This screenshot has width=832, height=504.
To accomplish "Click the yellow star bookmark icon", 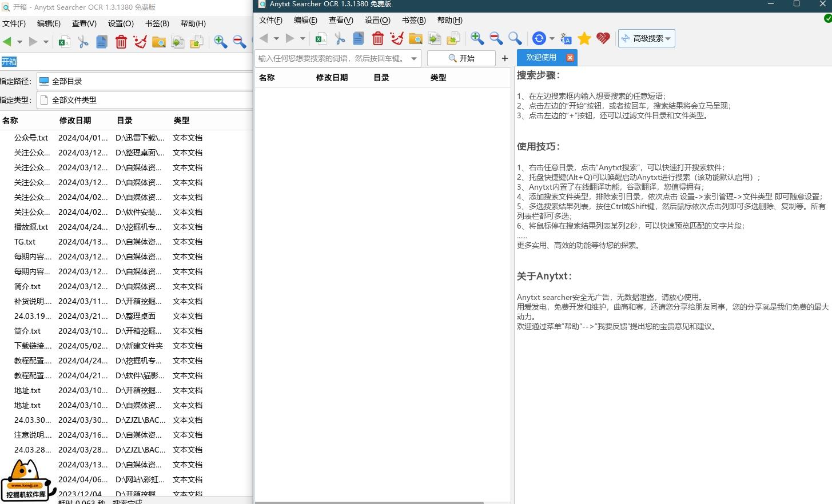I will tap(584, 38).
